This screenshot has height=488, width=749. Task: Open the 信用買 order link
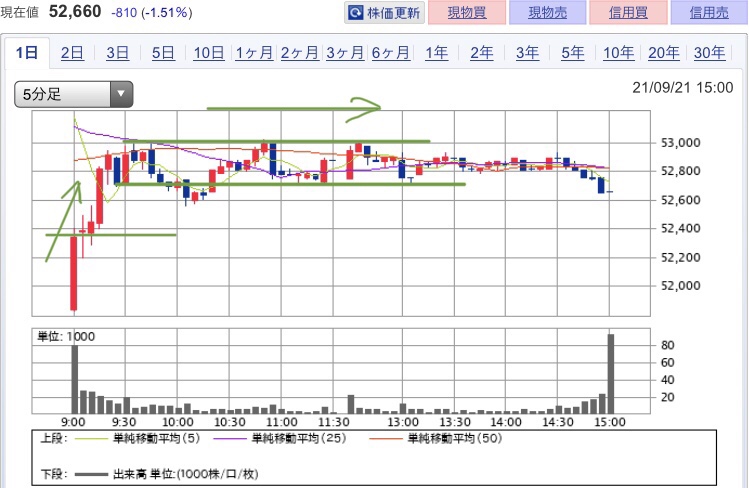pyautogui.click(x=628, y=12)
